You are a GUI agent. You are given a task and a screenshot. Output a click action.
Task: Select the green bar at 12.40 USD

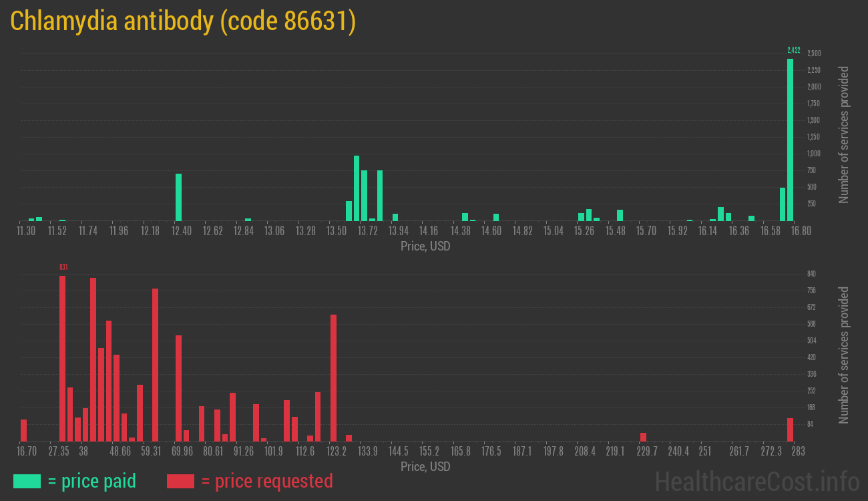point(178,197)
